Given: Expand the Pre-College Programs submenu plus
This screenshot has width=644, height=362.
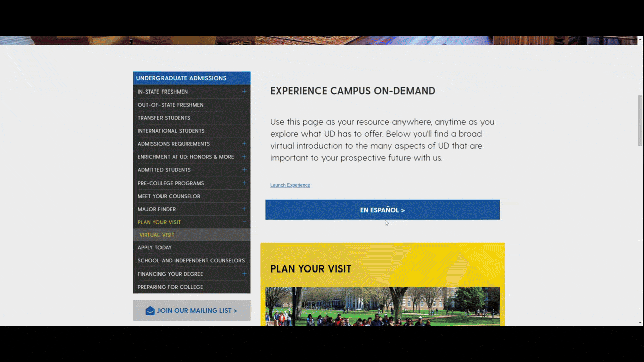Looking at the screenshot, I should [244, 183].
